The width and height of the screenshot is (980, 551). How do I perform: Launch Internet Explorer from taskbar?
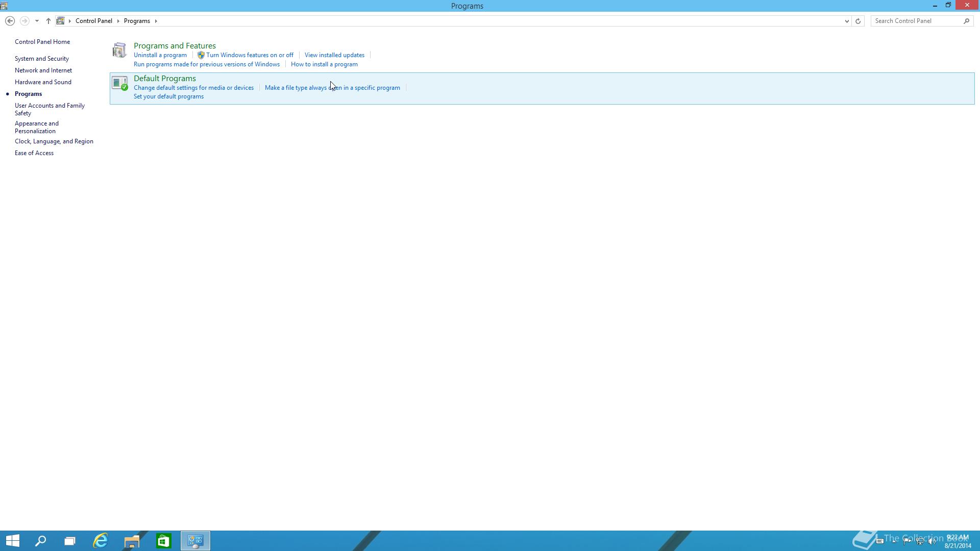coord(101,541)
